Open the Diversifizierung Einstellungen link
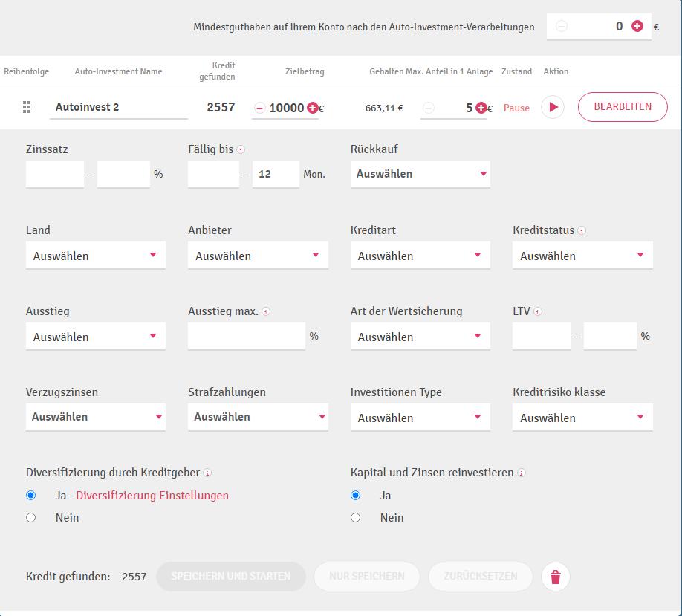This screenshot has width=682, height=616. point(152,494)
